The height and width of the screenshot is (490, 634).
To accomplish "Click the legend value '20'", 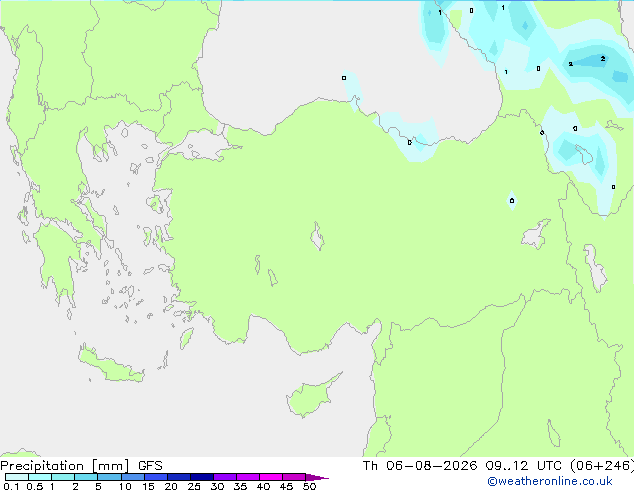I will pos(171,486).
